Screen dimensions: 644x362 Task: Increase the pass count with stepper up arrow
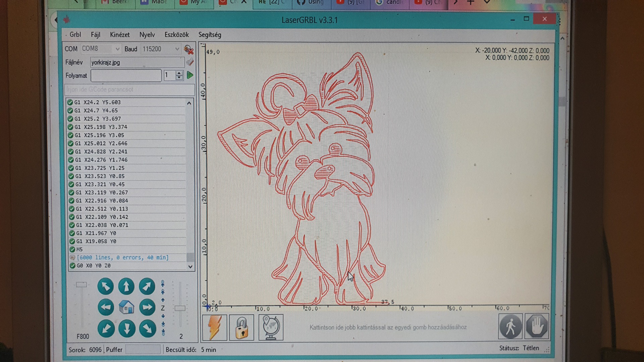click(179, 73)
